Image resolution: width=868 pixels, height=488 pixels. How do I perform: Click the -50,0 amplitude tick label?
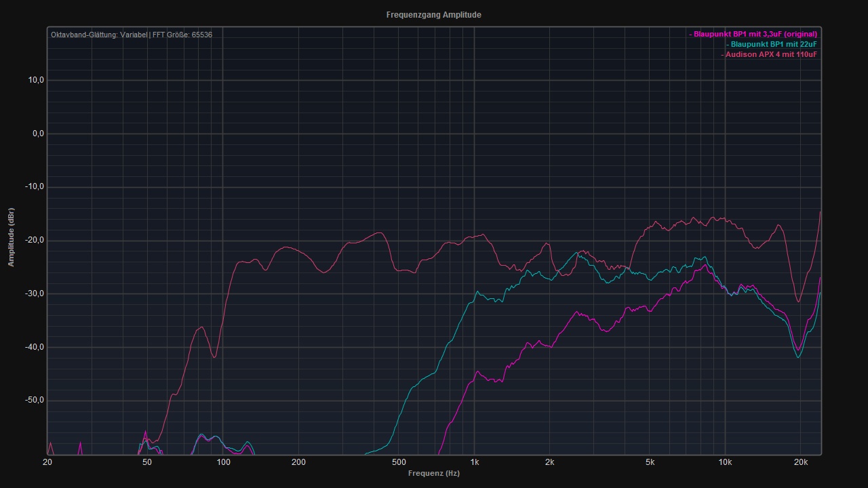(x=35, y=400)
